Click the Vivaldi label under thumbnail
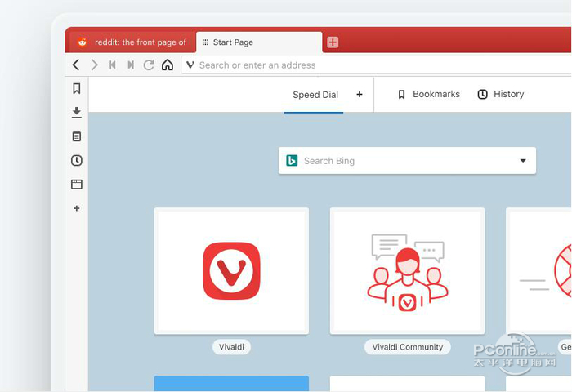 click(231, 347)
